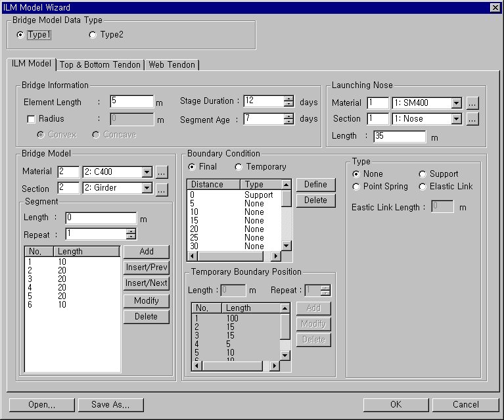Open browse dialog beside Girder section
Image resolution: width=504 pixels, height=420 pixels.
[x=162, y=189]
